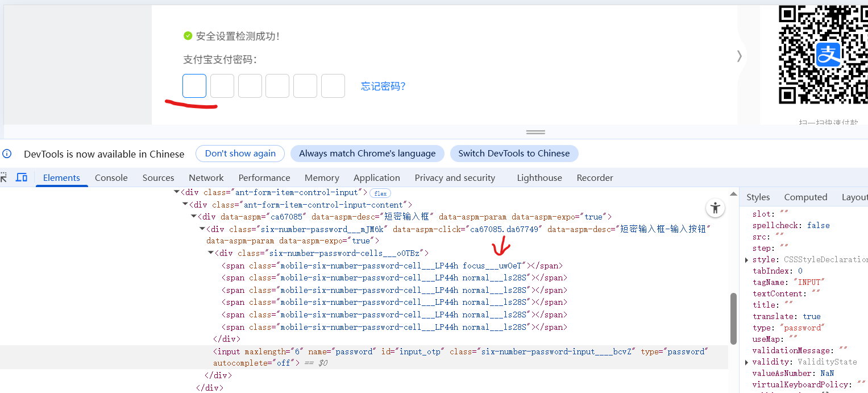The image size is (868, 393).
Task: Click the sixth password digit box
Action: [333, 86]
